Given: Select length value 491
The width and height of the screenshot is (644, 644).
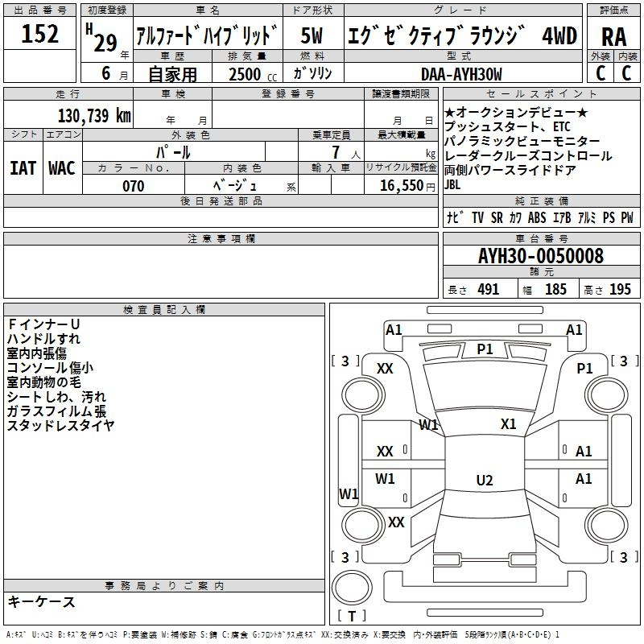Looking at the screenshot, I should (489, 290).
